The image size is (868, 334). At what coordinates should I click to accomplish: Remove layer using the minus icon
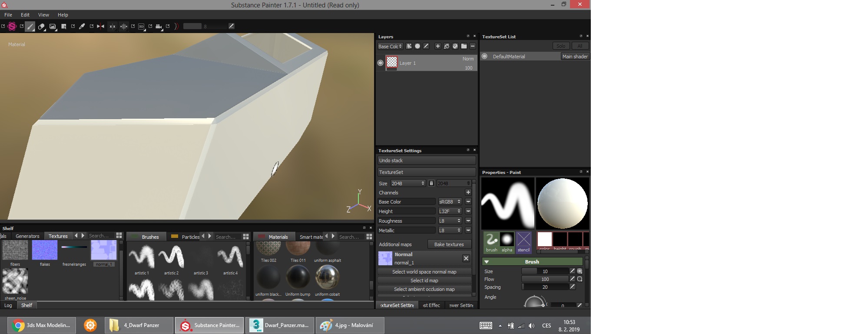tap(473, 46)
